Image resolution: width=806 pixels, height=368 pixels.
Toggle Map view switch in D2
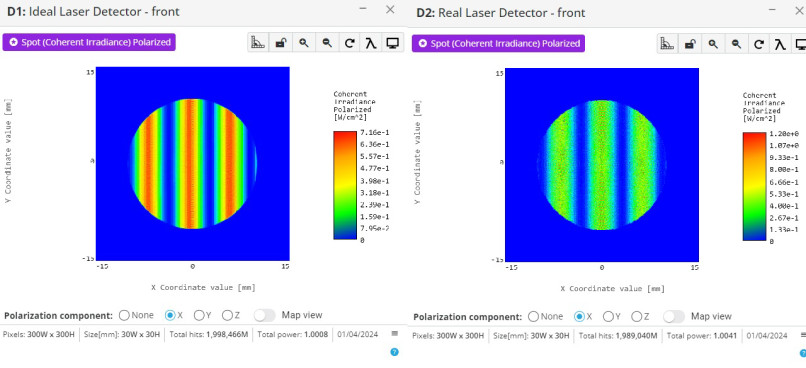pyautogui.click(x=673, y=316)
